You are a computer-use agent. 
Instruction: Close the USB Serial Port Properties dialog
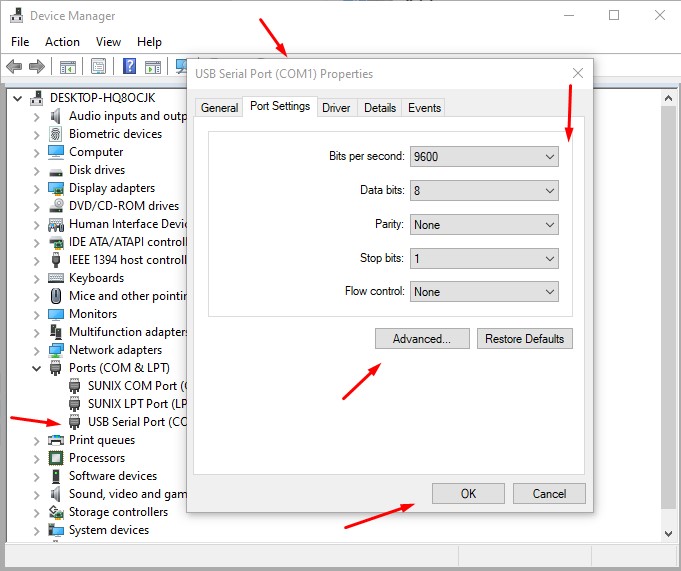tap(578, 73)
